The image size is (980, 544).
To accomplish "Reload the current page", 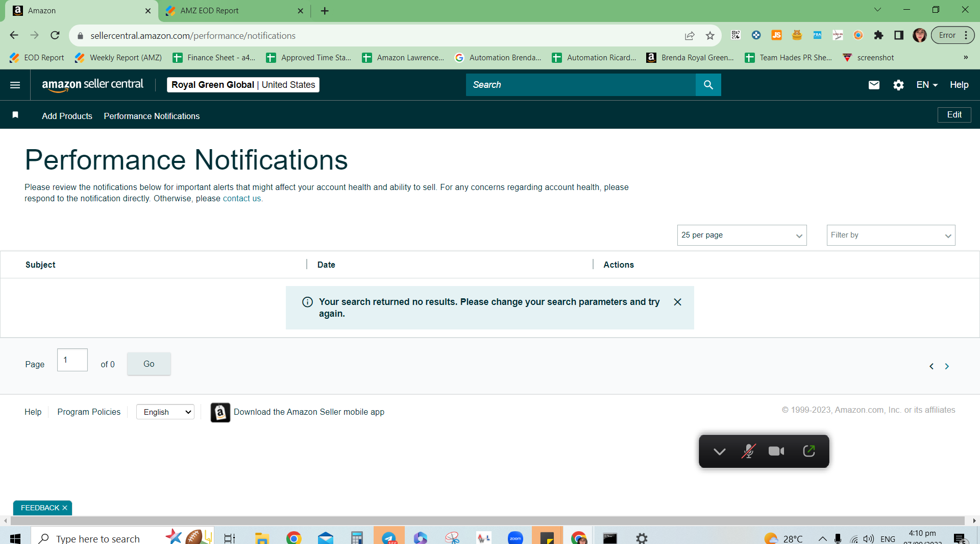I will 55,35.
